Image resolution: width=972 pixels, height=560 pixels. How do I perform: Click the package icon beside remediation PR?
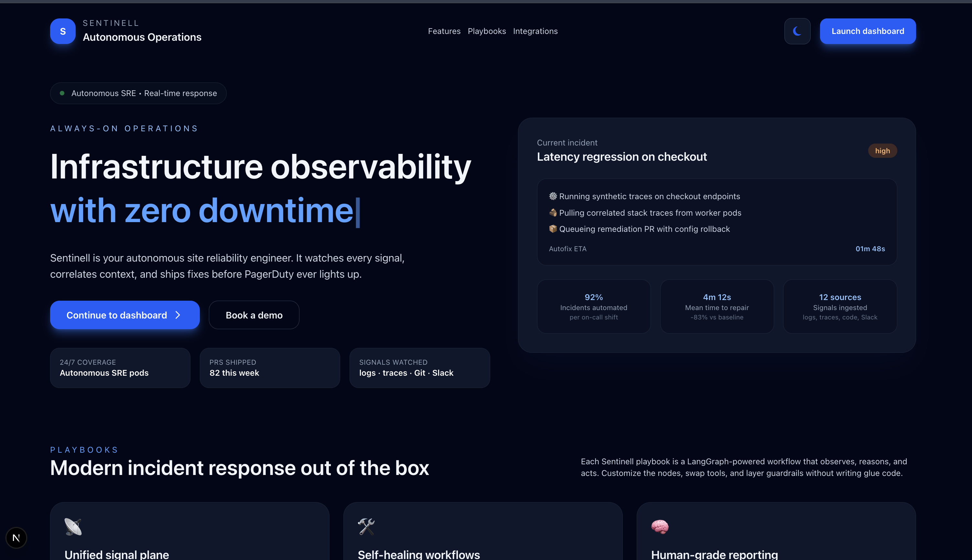coord(553,229)
